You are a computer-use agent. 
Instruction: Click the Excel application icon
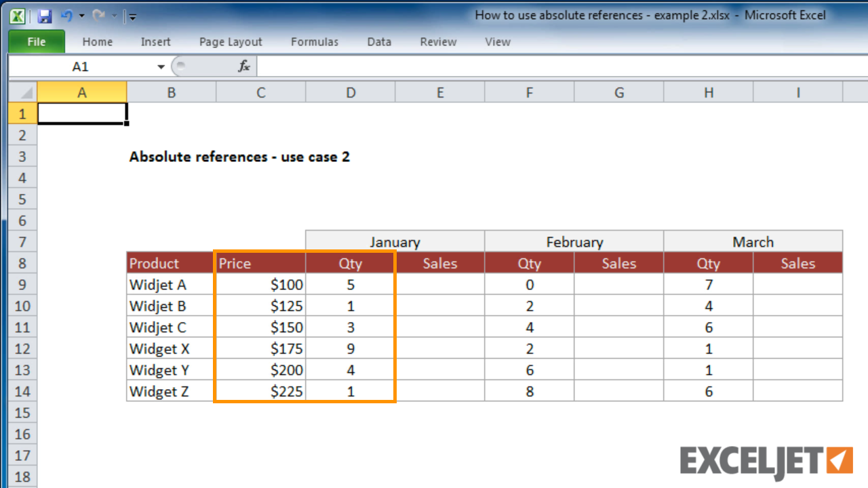pos(18,16)
